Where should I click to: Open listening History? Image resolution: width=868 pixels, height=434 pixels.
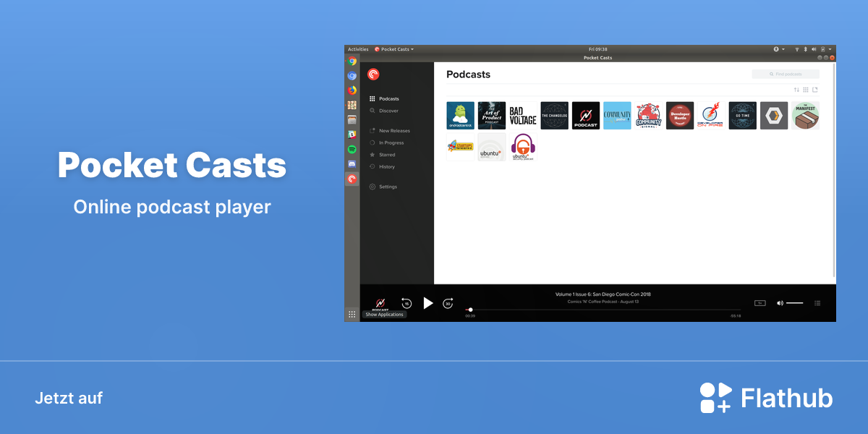382,166
